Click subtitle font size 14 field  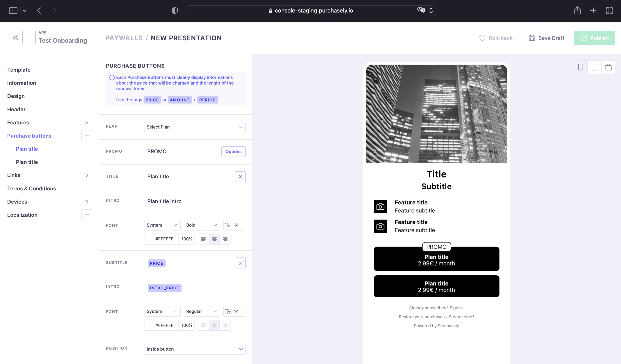click(234, 312)
